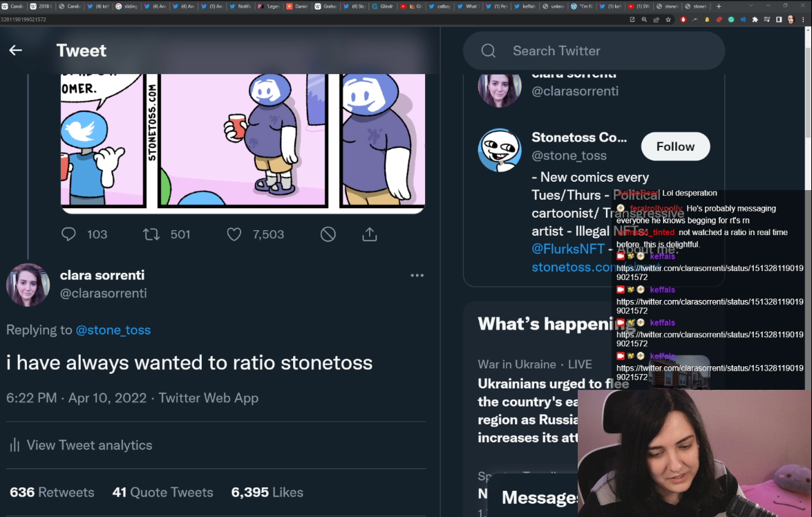This screenshot has width=812, height=517.
Task: Open the Chrome profile avatar
Action: click(791, 19)
